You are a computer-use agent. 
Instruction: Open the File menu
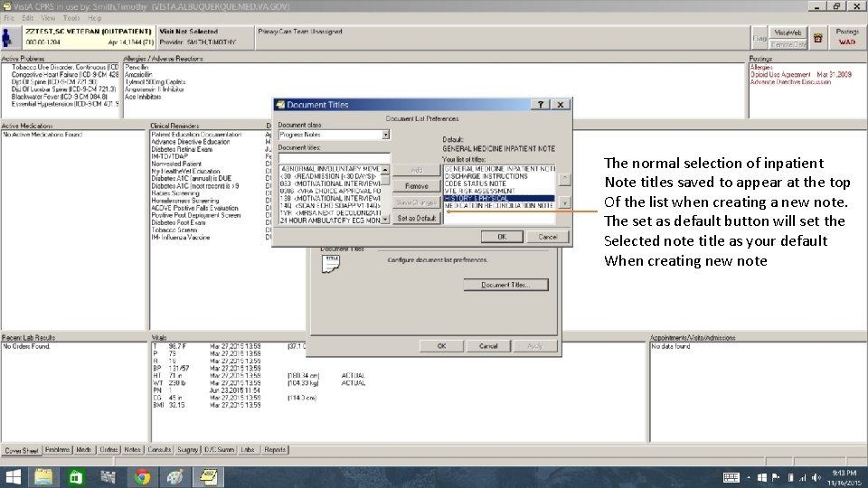[x=9, y=18]
